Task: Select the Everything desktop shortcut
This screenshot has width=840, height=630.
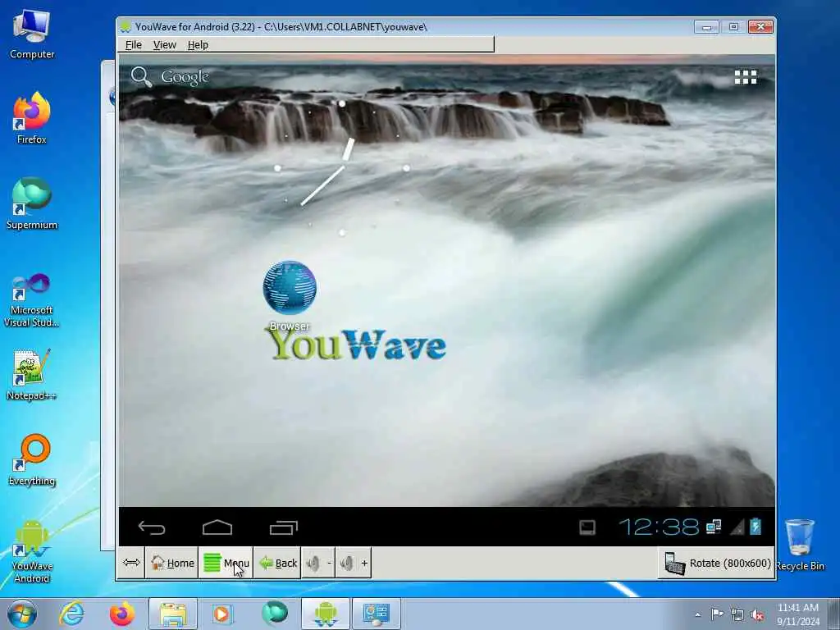Action: tap(32, 459)
